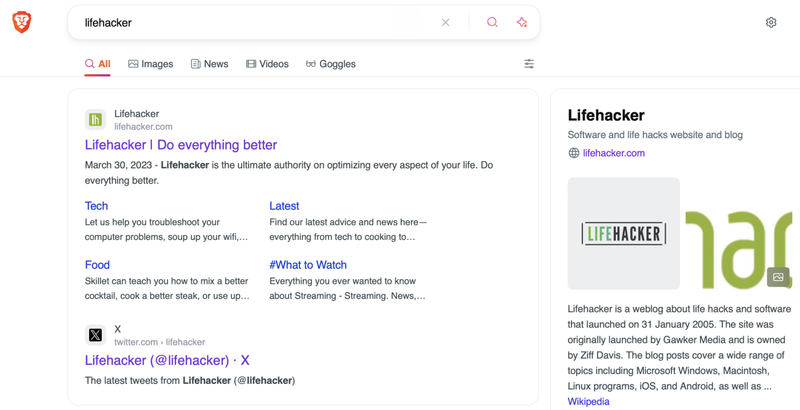The height and width of the screenshot is (410, 800).
Task: Open the Tech sitelink
Action: pos(97,206)
